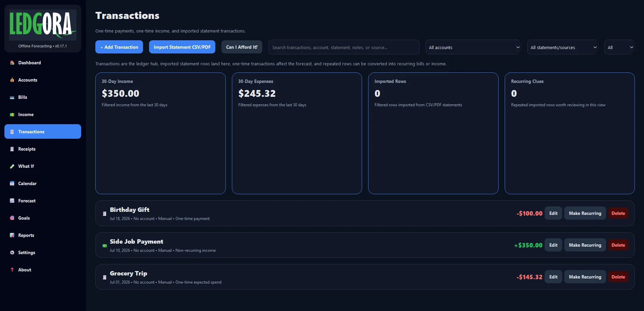The height and width of the screenshot is (311, 644).
Task: Click the Transactions page heading
Action: (x=127, y=16)
